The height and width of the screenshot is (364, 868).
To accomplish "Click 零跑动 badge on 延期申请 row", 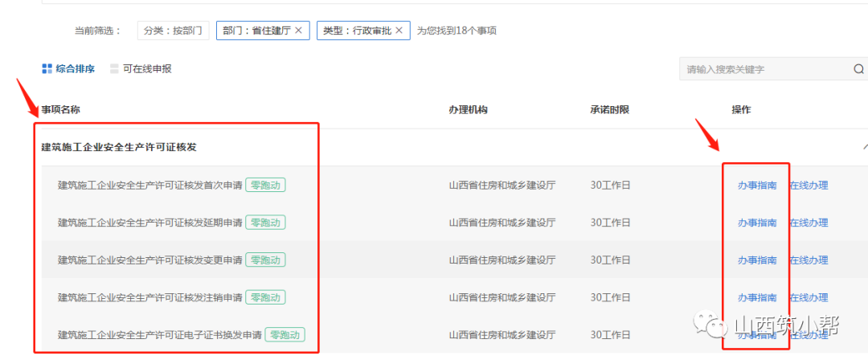I will pos(266,223).
